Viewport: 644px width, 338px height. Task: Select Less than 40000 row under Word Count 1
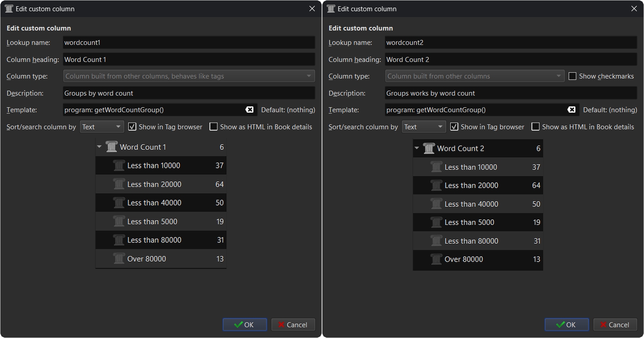tap(161, 202)
